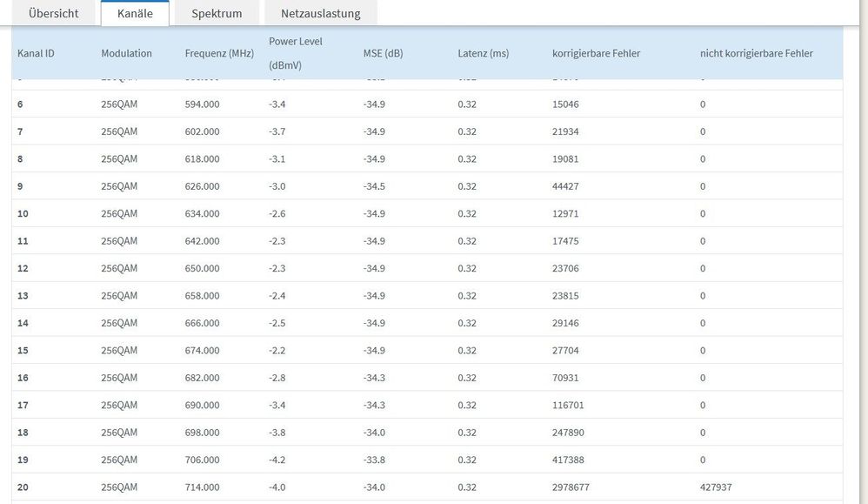The width and height of the screenshot is (868, 504).
Task: Click the Frequenz (MHz) column header
Action: [x=219, y=53]
